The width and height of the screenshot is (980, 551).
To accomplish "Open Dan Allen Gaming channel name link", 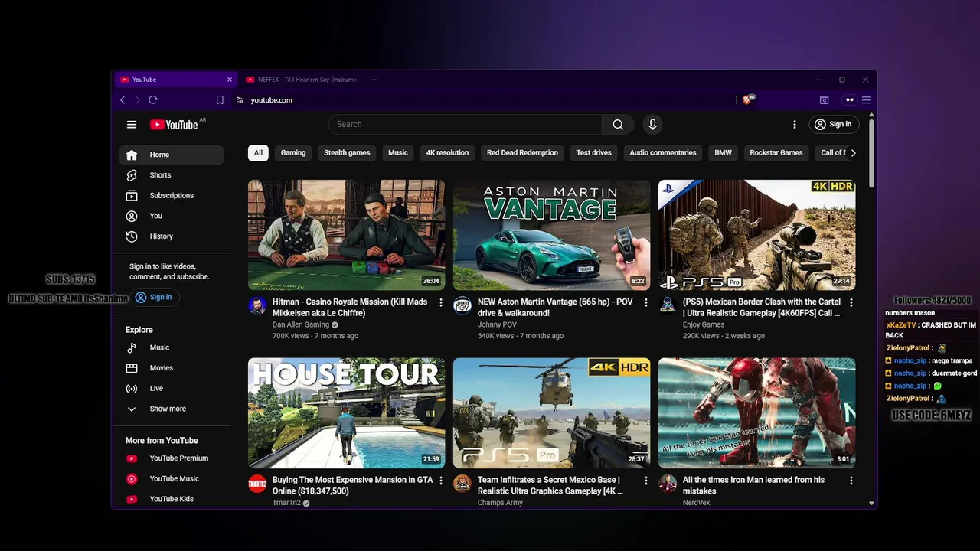I will point(301,324).
